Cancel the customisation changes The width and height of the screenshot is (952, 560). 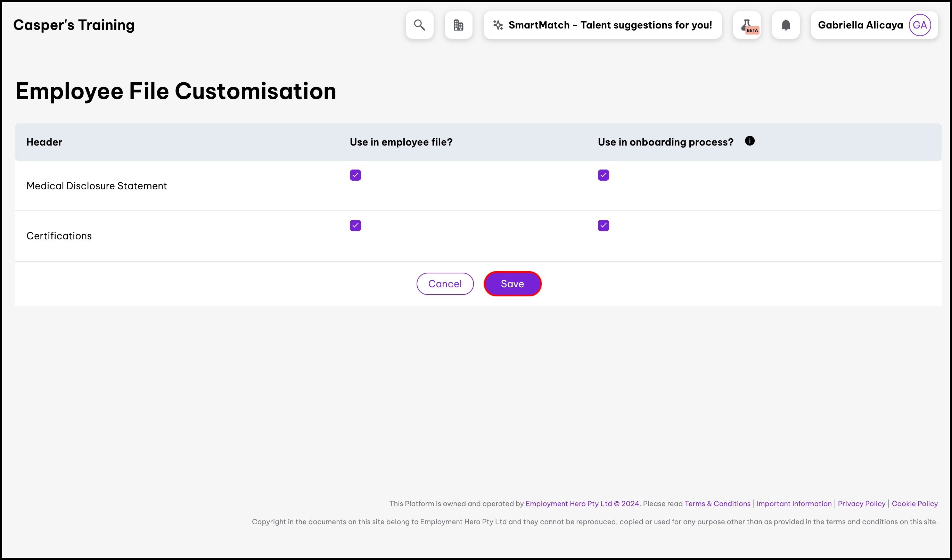point(445,283)
